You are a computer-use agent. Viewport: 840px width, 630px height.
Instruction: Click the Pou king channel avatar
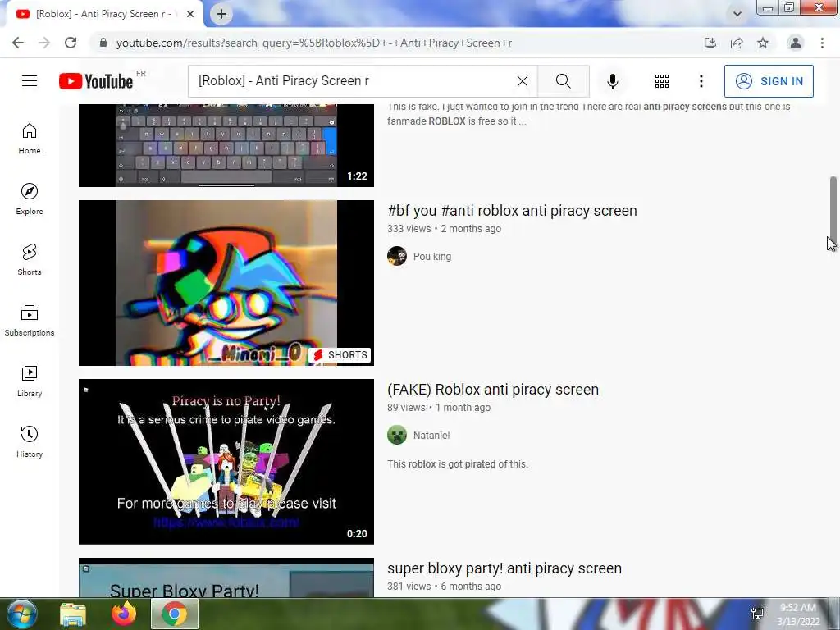pyautogui.click(x=397, y=256)
